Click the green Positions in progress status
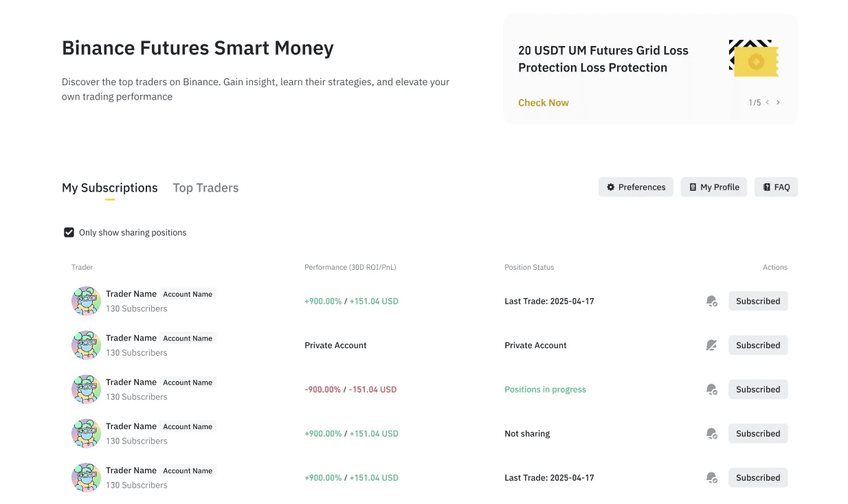 (545, 389)
